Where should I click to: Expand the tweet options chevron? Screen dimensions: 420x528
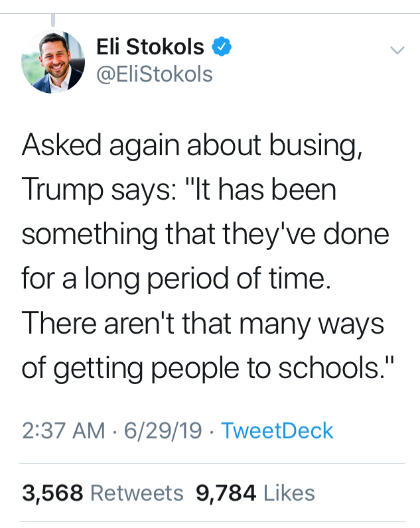[397, 50]
